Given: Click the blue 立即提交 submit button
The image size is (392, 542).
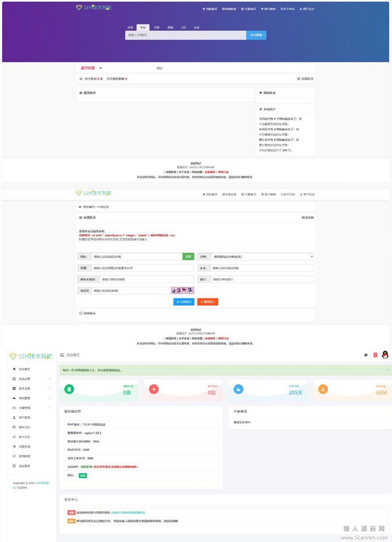Looking at the screenshot, I should (x=184, y=302).
